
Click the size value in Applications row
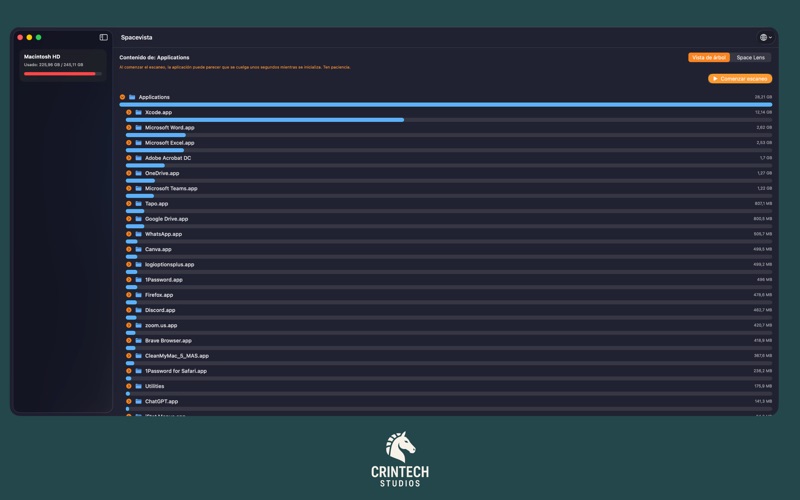tap(763, 97)
